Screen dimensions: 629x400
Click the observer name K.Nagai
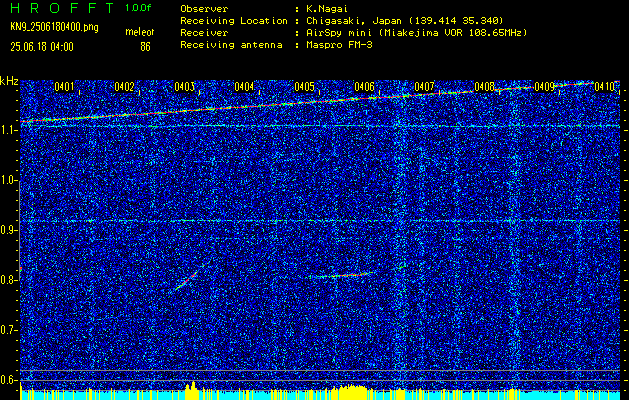[x=327, y=8]
